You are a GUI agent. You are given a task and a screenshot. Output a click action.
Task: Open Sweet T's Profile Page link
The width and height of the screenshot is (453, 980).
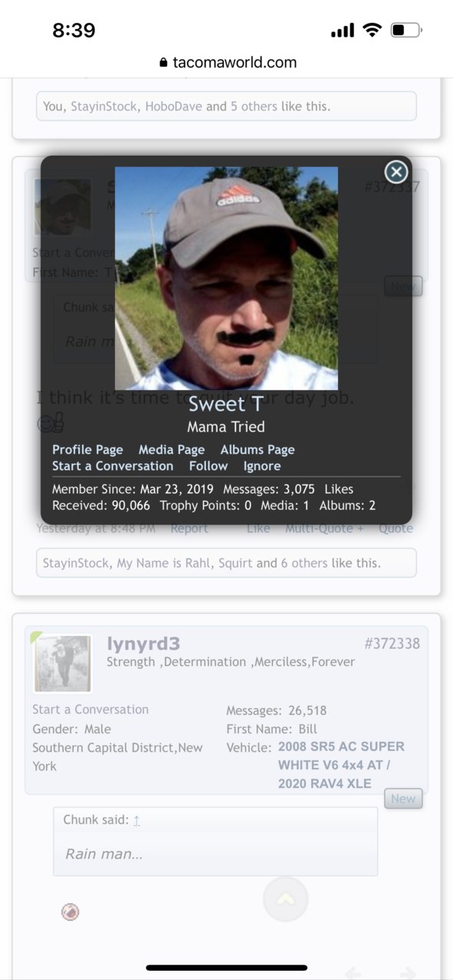click(87, 450)
